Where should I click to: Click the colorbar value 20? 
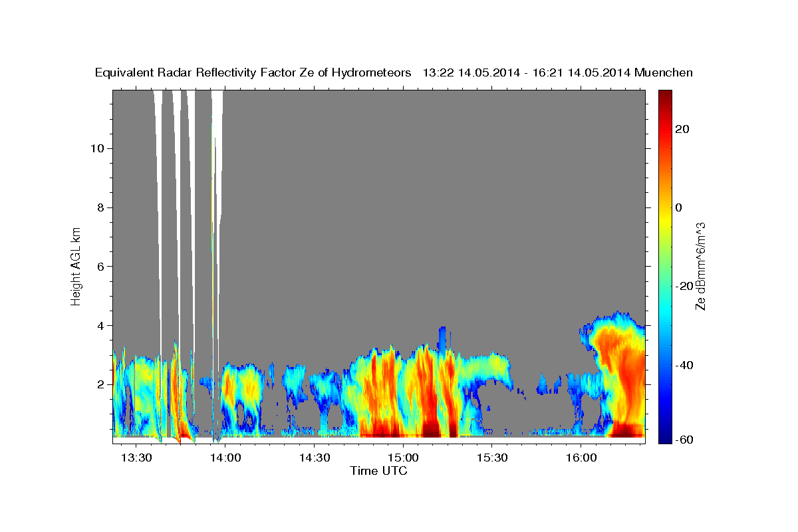[682, 129]
